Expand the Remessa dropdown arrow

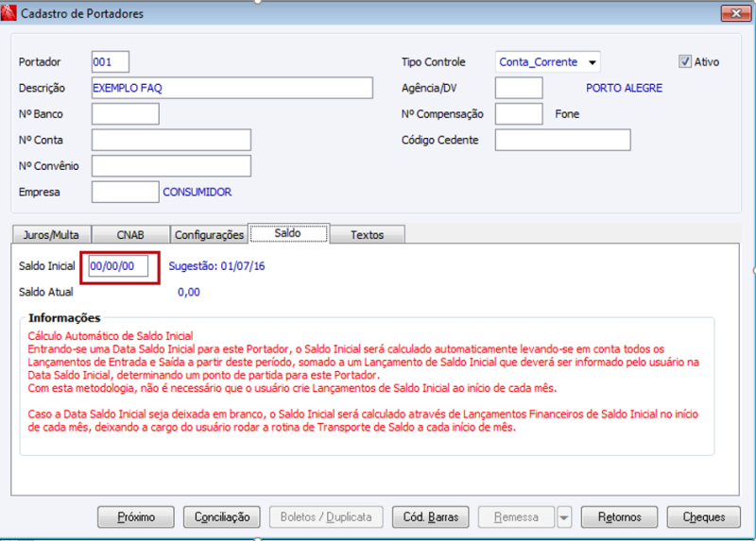(x=563, y=517)
